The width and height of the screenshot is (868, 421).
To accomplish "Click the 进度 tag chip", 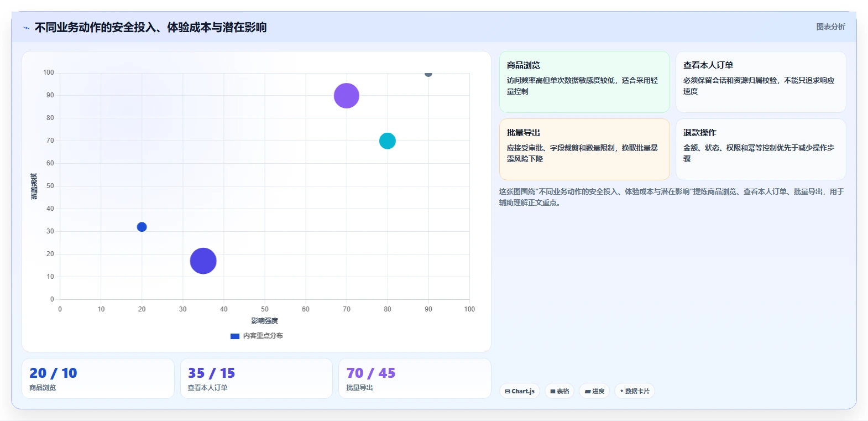I will tap(594, 391).
